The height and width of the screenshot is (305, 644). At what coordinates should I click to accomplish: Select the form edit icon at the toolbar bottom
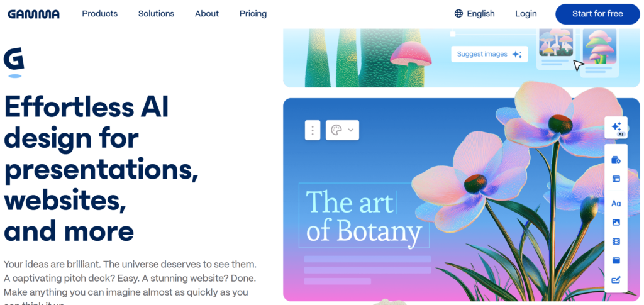tap(616, 280)
